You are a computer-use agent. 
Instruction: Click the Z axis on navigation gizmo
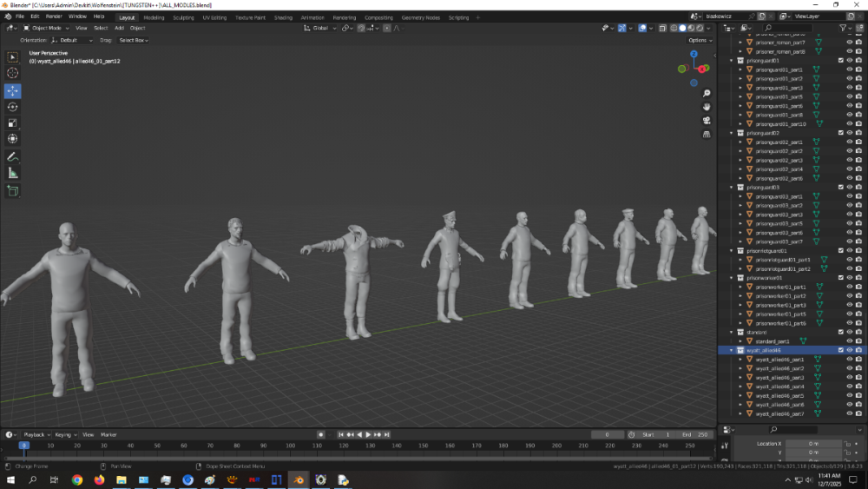click(x=694, y=54)
